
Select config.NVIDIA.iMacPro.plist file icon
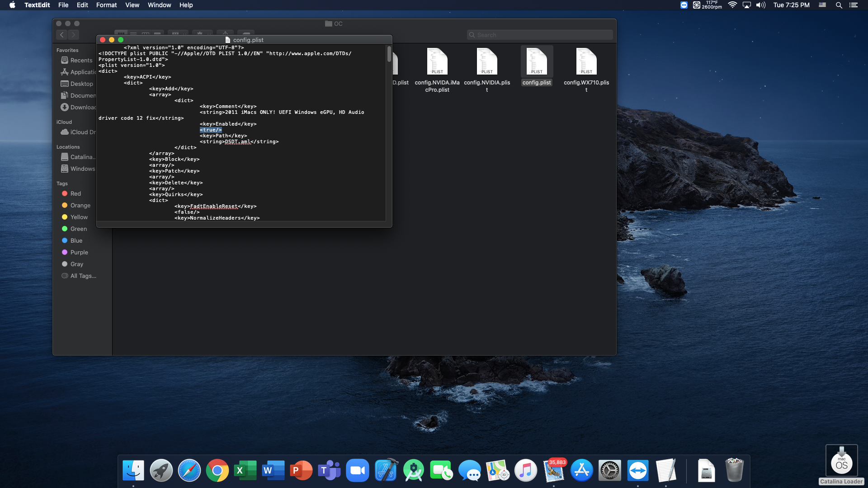(x=437, y=62)
